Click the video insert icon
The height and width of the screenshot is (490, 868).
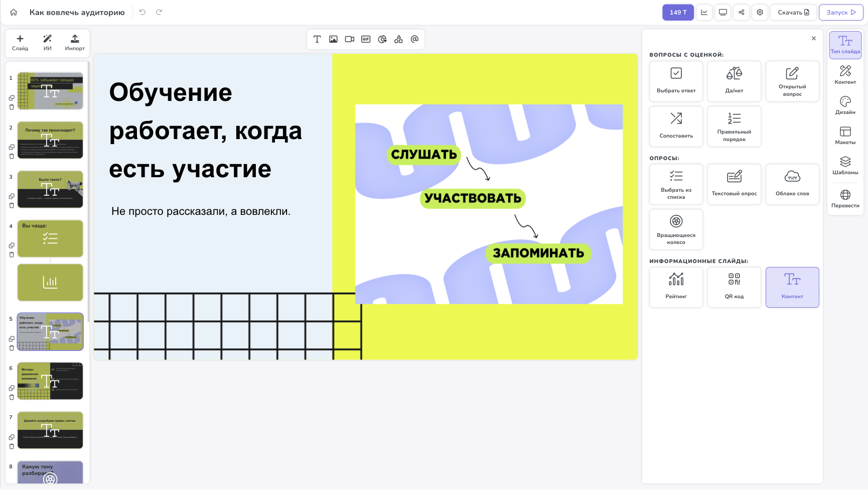coord(350,39)
